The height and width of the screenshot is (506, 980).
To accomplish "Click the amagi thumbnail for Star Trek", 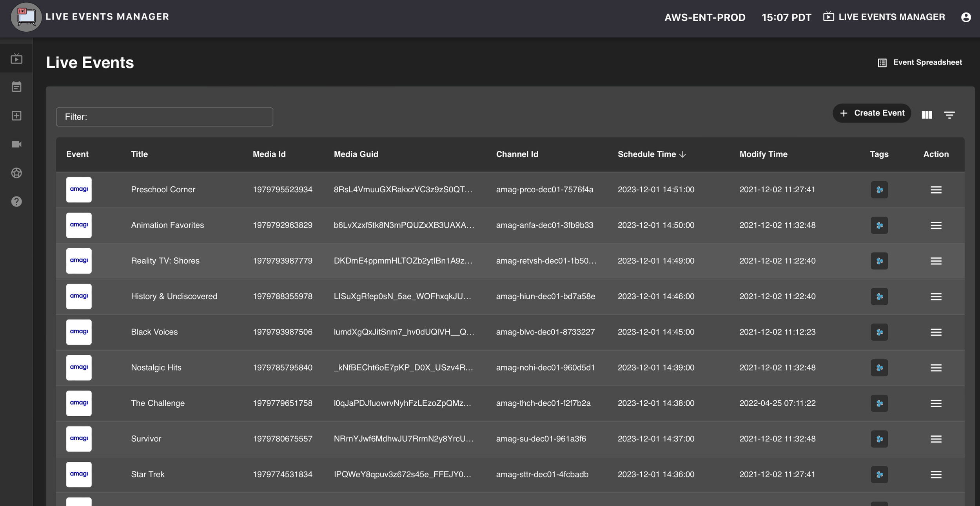I will [79, 474].
